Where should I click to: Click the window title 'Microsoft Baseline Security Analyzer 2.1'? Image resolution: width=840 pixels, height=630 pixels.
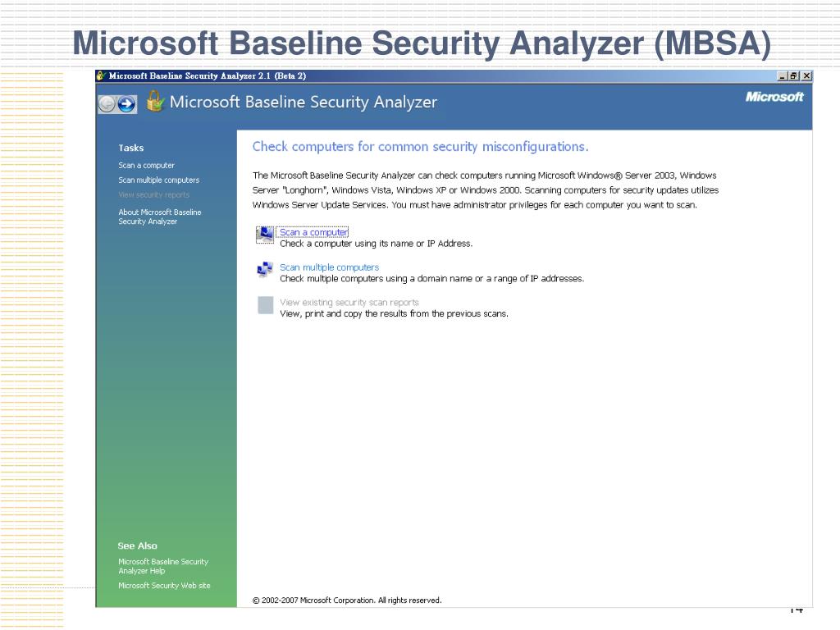[x=208, y=76]
